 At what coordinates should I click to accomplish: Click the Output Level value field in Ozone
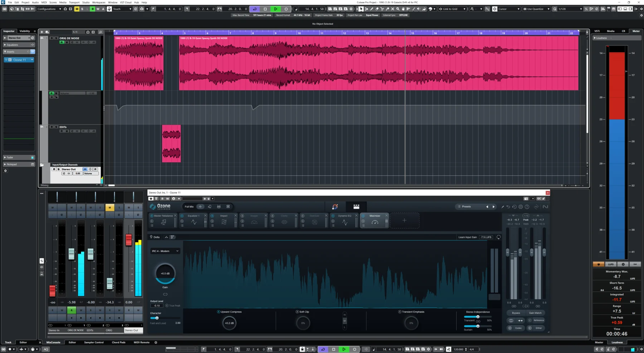[x=157, y=305]
